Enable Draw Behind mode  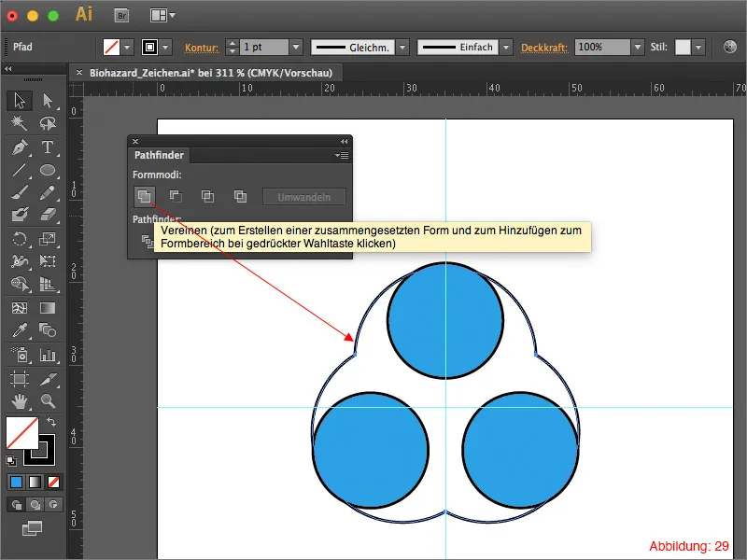tap(35, 504)
